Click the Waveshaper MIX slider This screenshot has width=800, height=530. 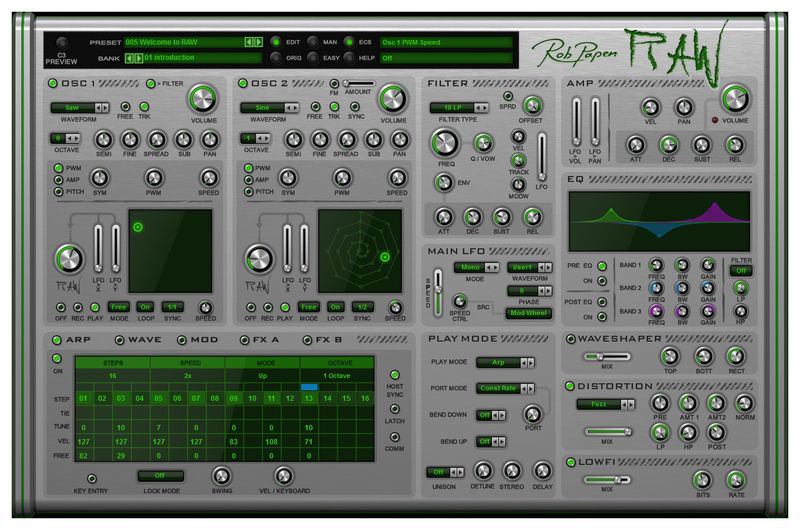point(607,357)
